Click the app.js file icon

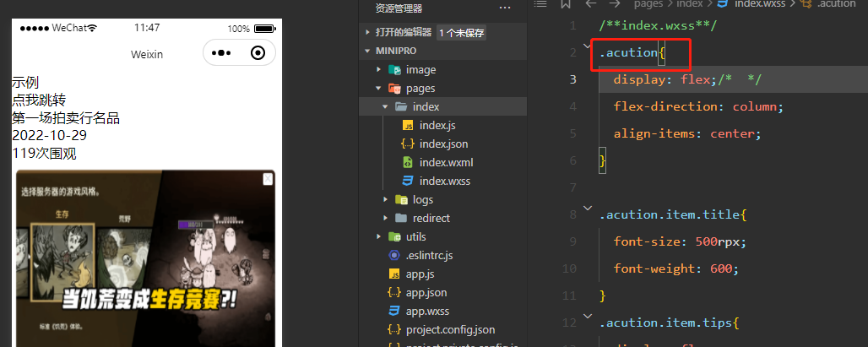(394, 274)
